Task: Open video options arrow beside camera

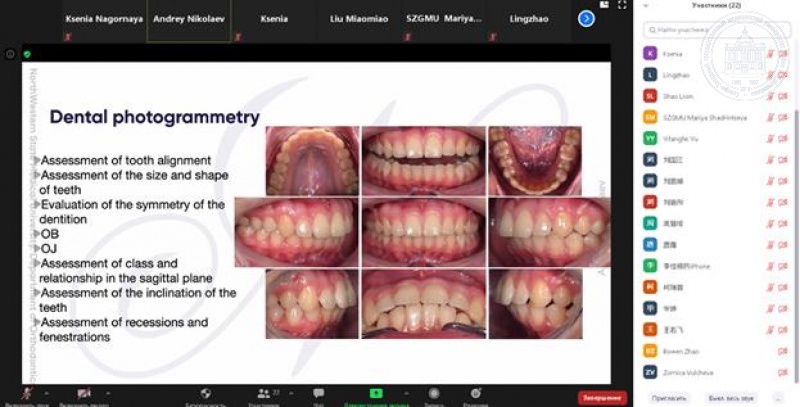Action: (x=108, y=394)
